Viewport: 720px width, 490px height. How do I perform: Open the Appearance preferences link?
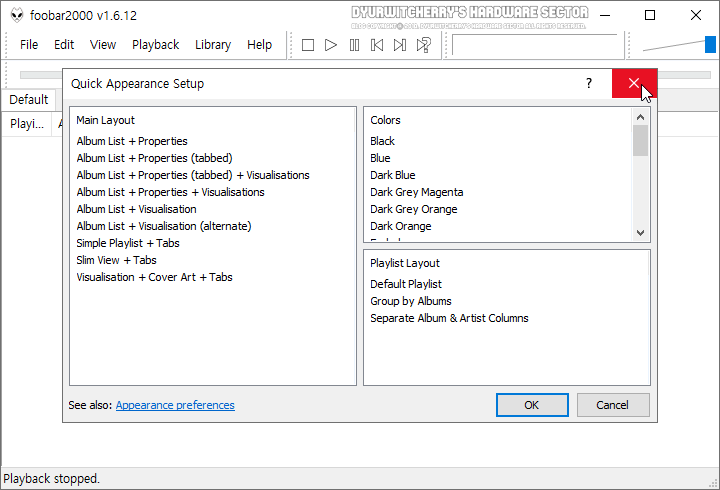pyautogui.click(x=175, y=405)
